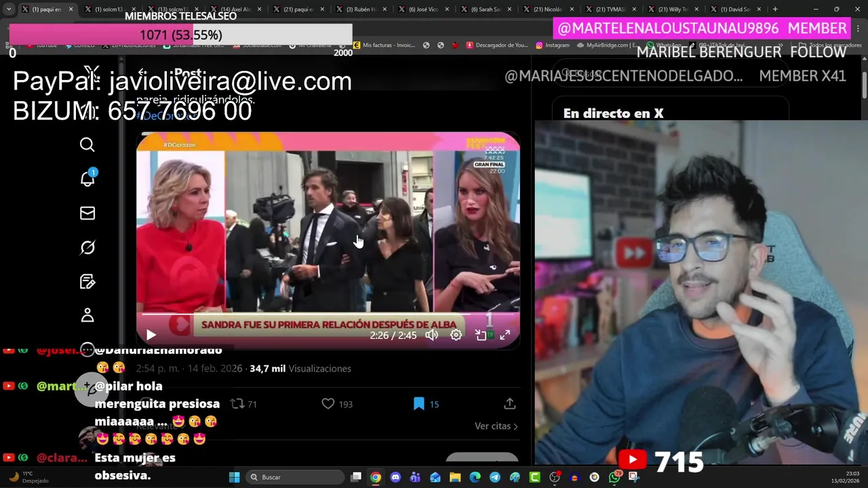The height and width of the screenshot is (488, 868).
Task: Click "34,7 mil Visualizaciones" view count
Action: (300, 369)
